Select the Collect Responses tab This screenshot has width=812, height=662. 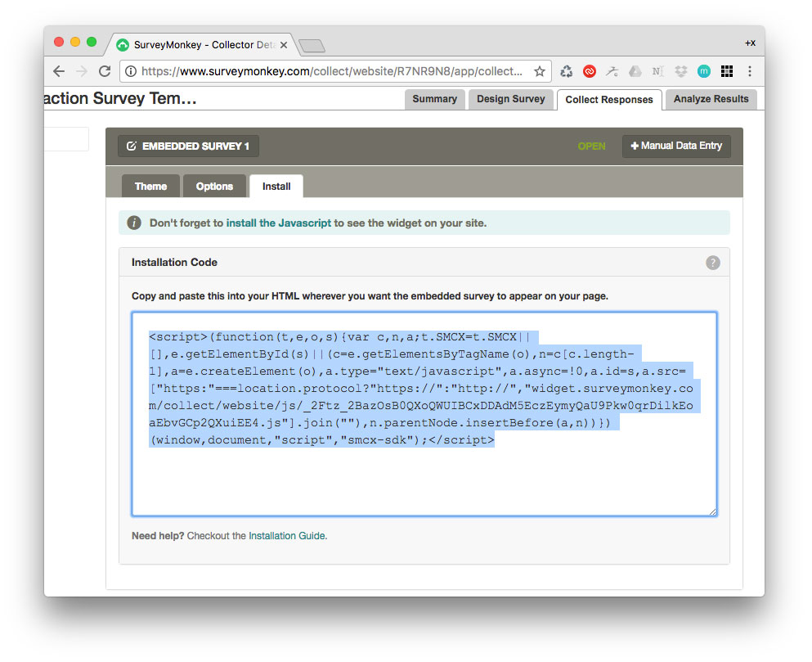pyautogui.click(x=609, y=100)
